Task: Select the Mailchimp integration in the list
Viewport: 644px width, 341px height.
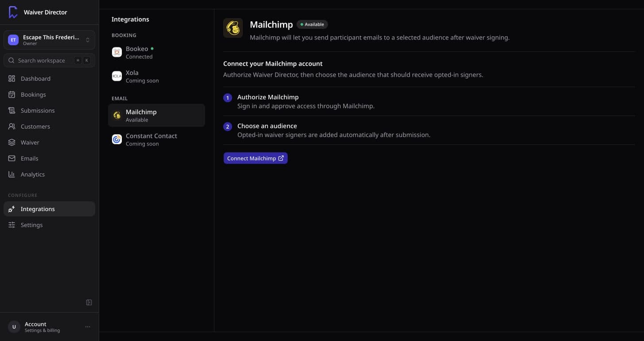Action: tap(156, 115)
